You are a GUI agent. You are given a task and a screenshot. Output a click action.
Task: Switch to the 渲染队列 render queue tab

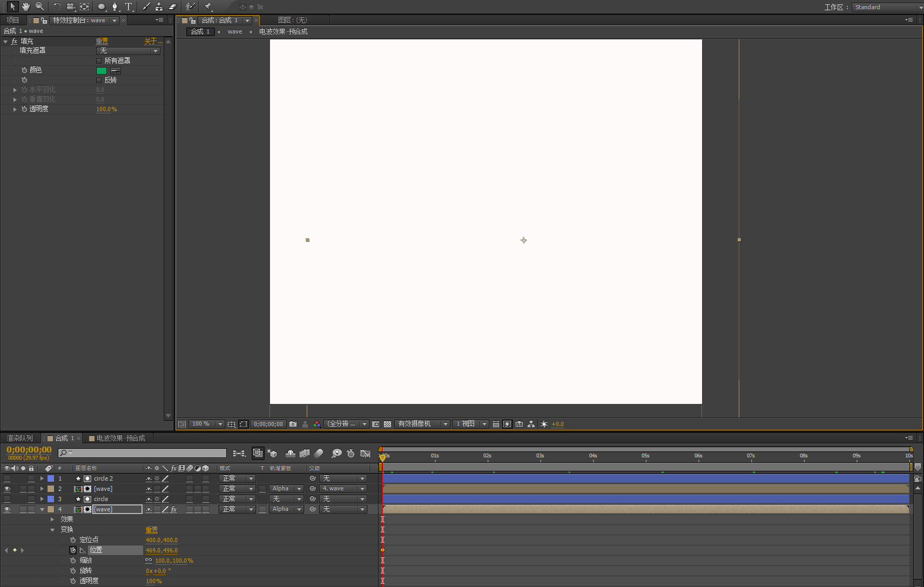pyautogui.click(x=20, y=438)
